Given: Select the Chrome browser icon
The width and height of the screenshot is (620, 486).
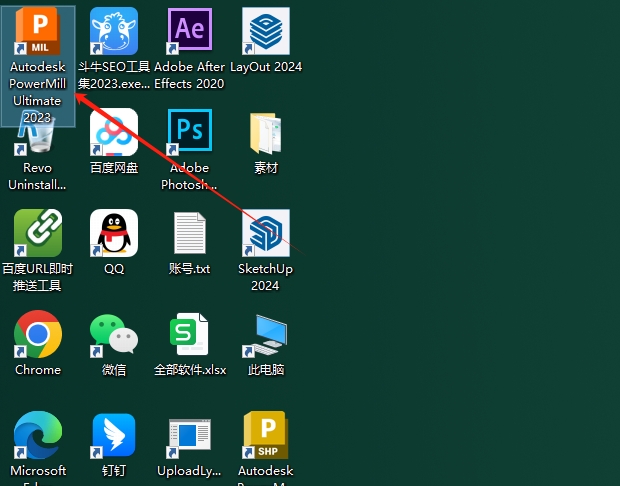Looking at the screenshot, I should [38, 334].
